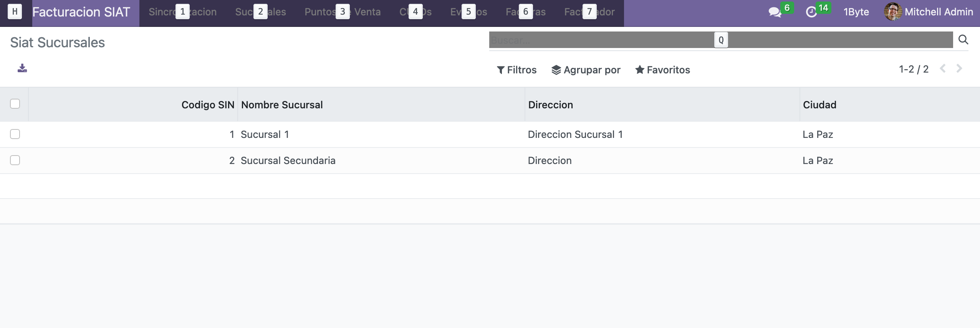
Task: Open the conversations messages icon
Action: point(774,12)
